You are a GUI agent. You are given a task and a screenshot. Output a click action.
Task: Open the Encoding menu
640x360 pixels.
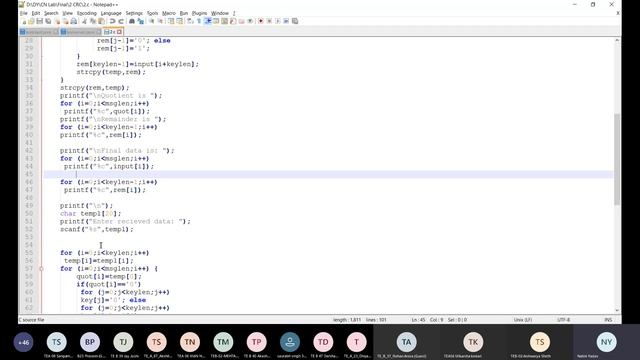click(87, 13)
